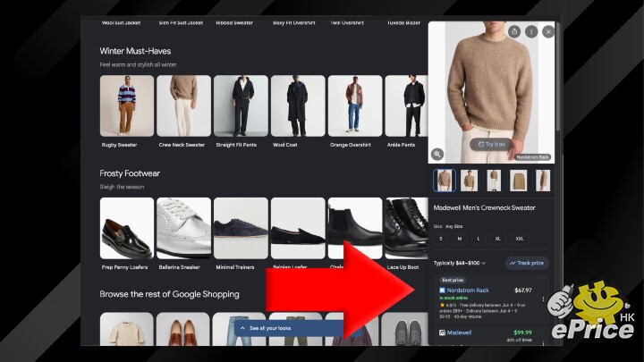
Task: Open the Ankle Pants look
Action: coord(406,105)
